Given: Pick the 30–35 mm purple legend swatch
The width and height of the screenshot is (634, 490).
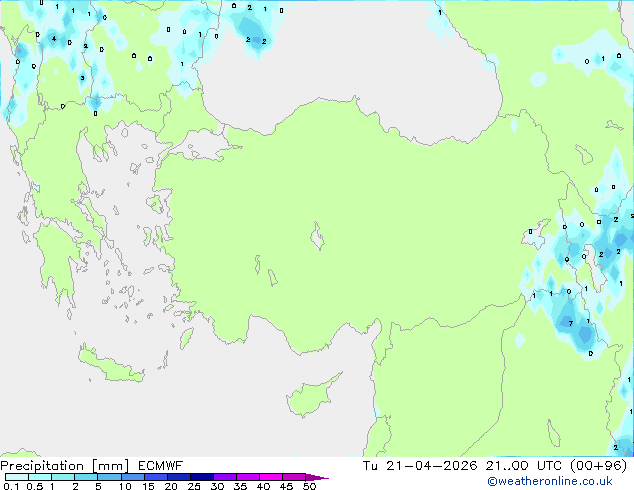Looking at the screenshot, I should click(x=224, y=477).
